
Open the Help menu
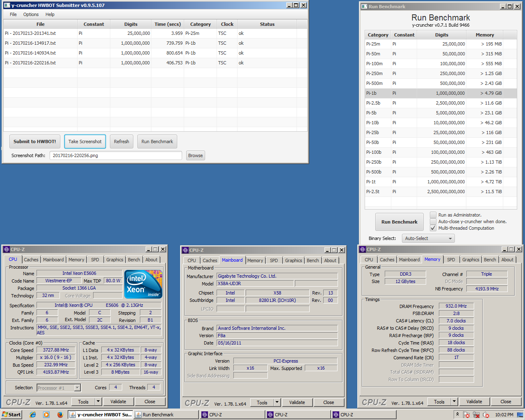pyautogui.click(x=50, y=14)
